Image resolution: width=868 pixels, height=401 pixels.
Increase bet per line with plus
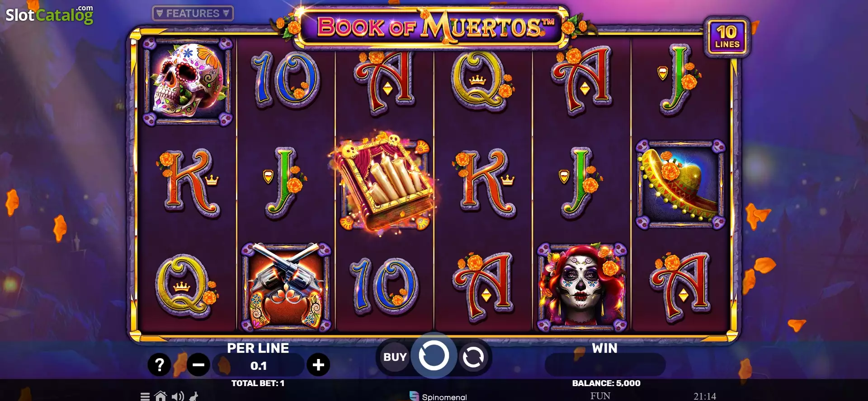click(x=318, y=364)
